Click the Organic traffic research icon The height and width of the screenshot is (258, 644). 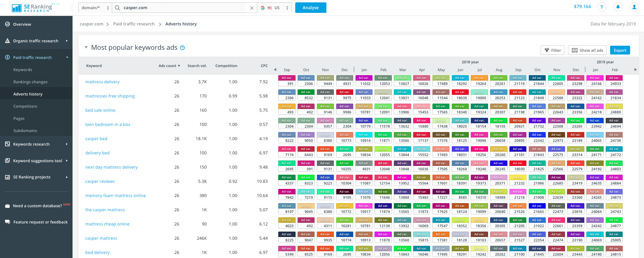pos(7,41)
